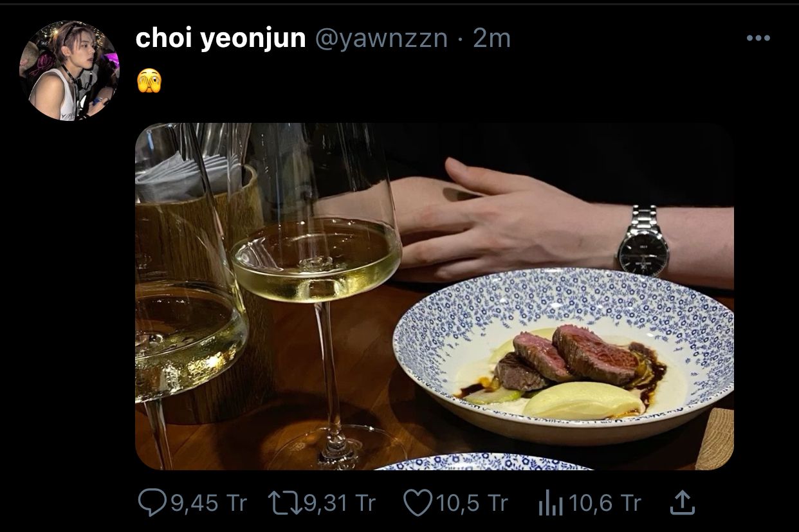The width and height of the screenshot is (799, 532).
Task: Open the reply speech bubble icon
Action: coord(152,502)
